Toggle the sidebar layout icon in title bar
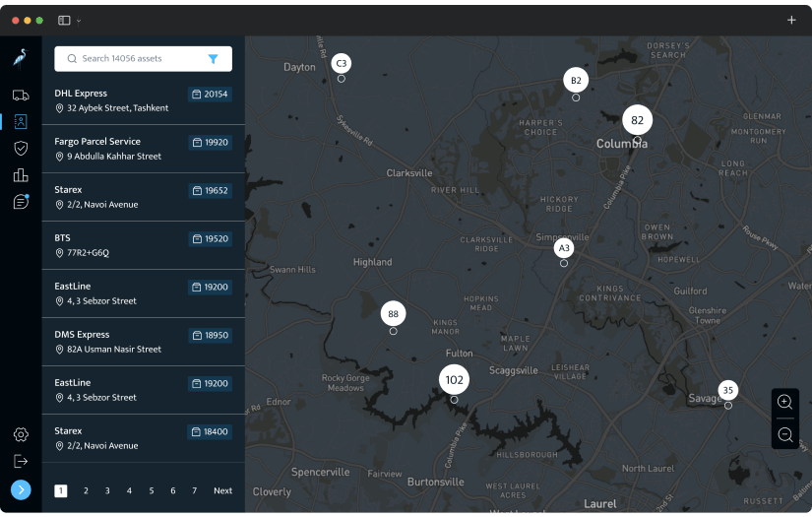812x517 pixels. pos(64,21)
